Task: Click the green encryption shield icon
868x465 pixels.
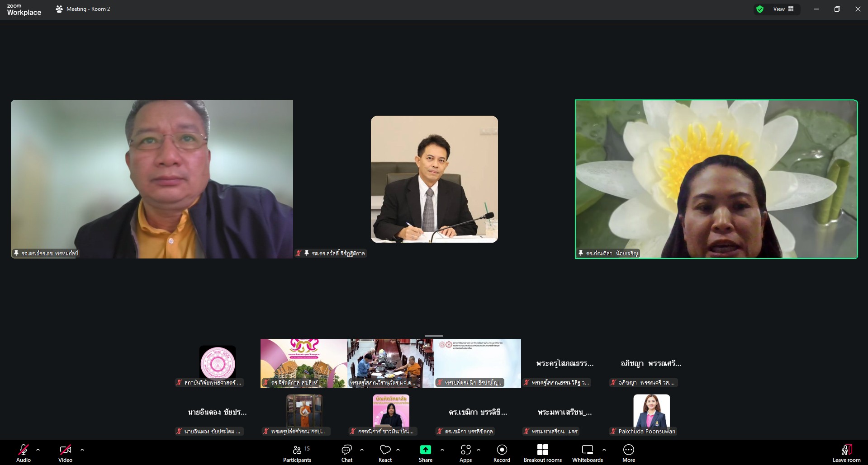Action: 760,9
